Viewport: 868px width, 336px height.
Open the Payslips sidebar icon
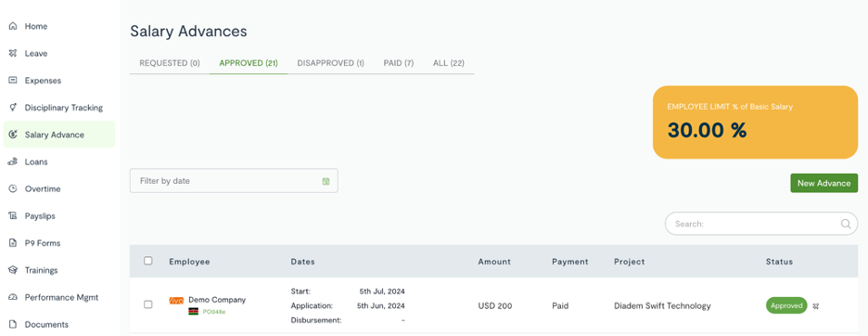(13, 215)
